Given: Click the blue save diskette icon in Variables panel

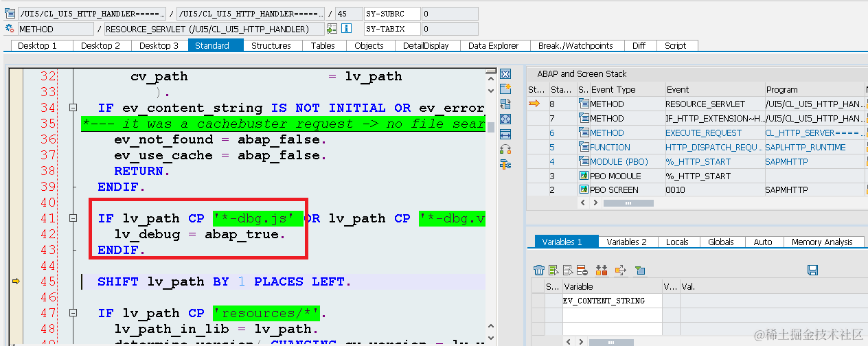Looking at the screenshot, I should [x=812, y=270].
